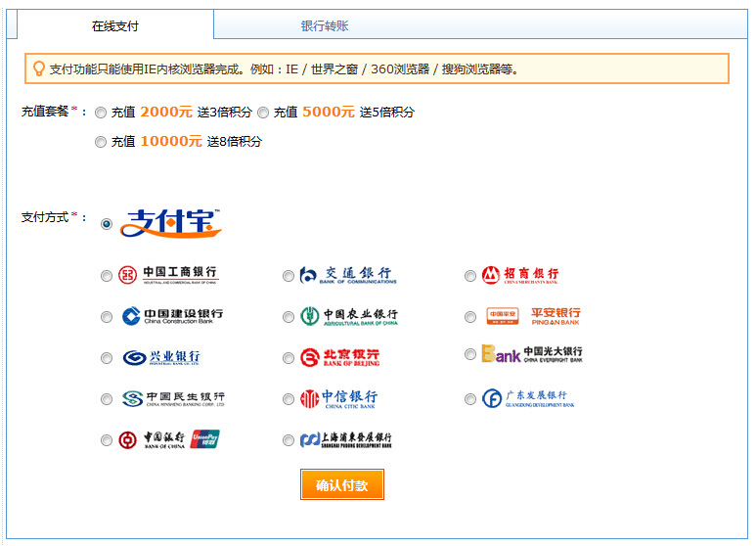This screenshot has width=756, height=546.
Task: Click the 中国光大银行 Everbright logo
Action: coord(532,354)
